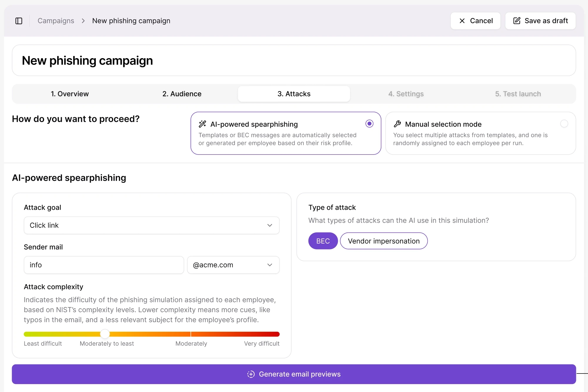Select Manual selection mode radio button
The width and height of the screenshot is (588, 392).
pyautogui.click(x=564, y=124)
